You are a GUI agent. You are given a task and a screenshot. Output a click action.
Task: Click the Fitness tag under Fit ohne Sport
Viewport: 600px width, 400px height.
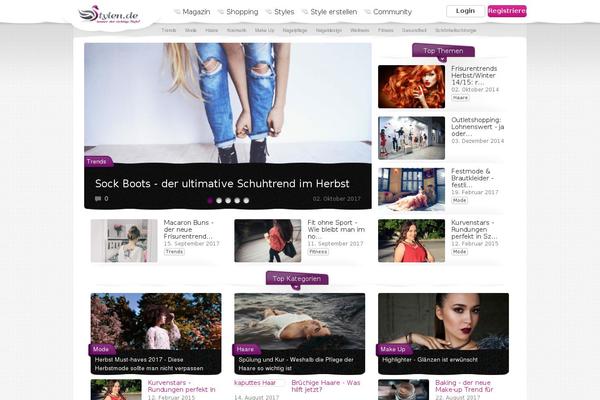point(318,252)
